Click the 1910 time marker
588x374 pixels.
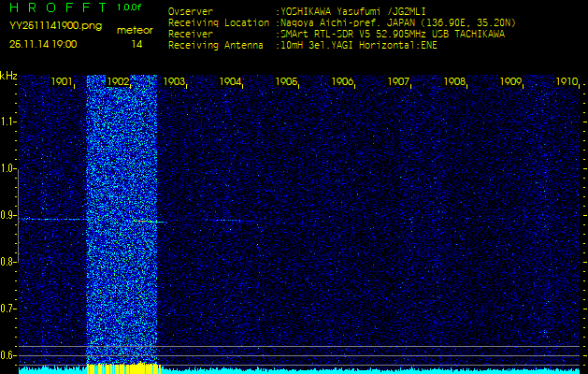click(566, 81)
